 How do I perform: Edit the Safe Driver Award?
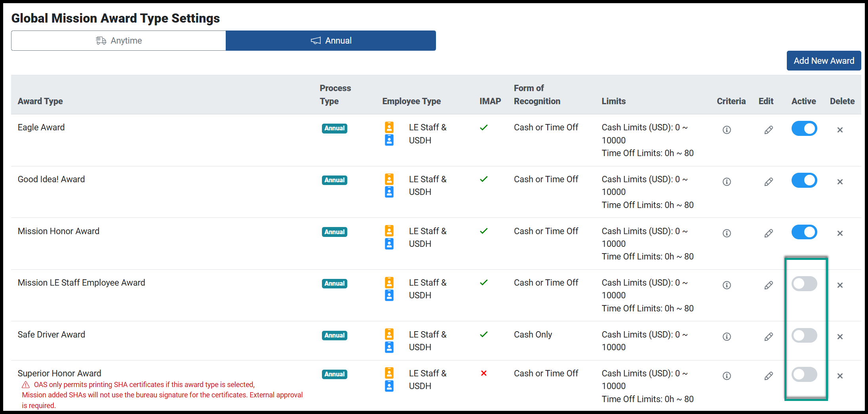(x=769, y=336)
